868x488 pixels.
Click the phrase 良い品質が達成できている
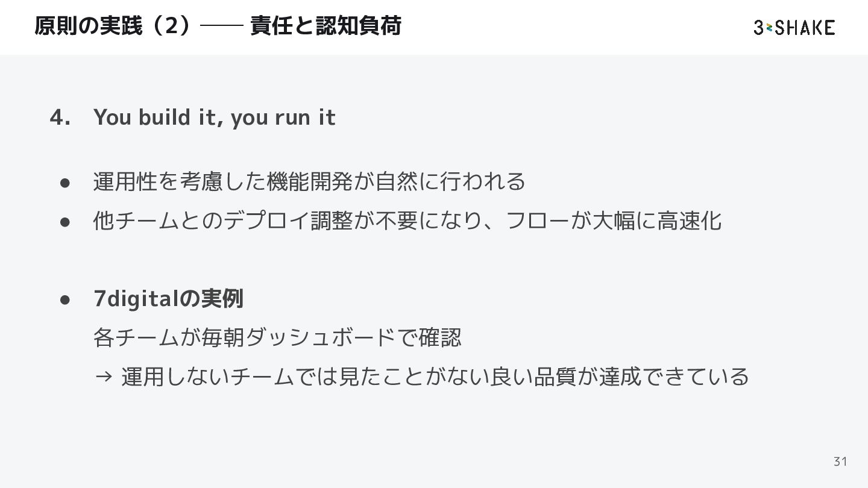click(620, 376)
